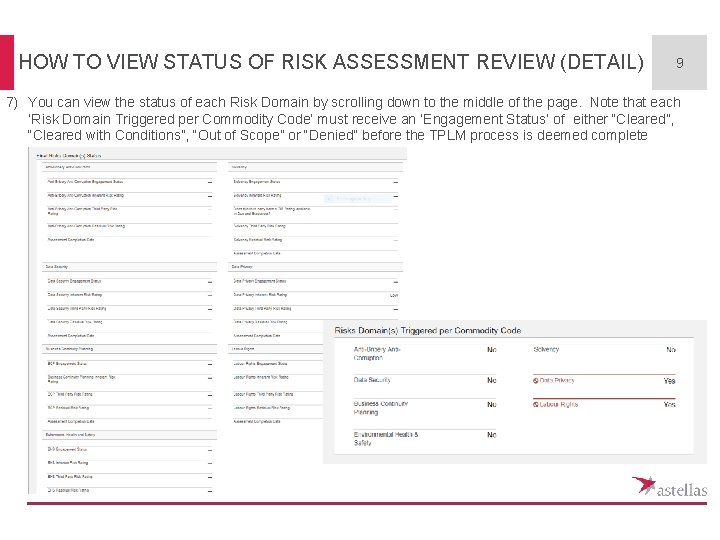This screenshot has width=720, height=540.
Task: Select the Data Privacy domain label
Action: pos(557,381)
